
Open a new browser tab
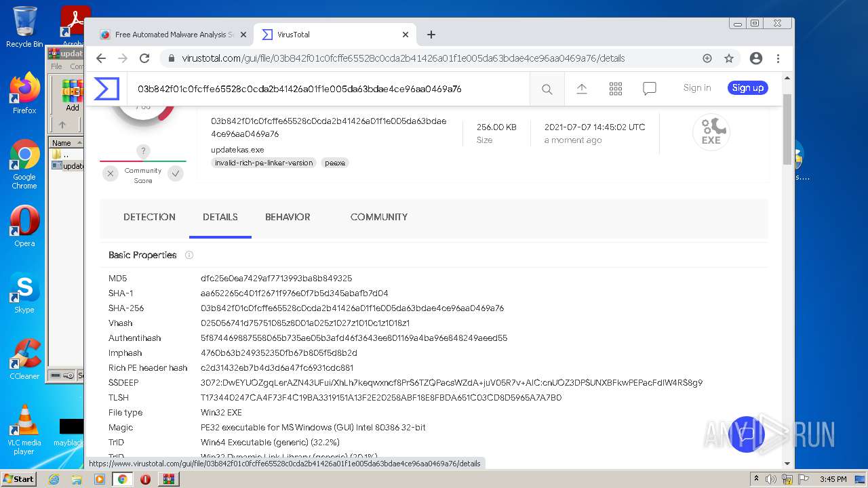[431, 35]
